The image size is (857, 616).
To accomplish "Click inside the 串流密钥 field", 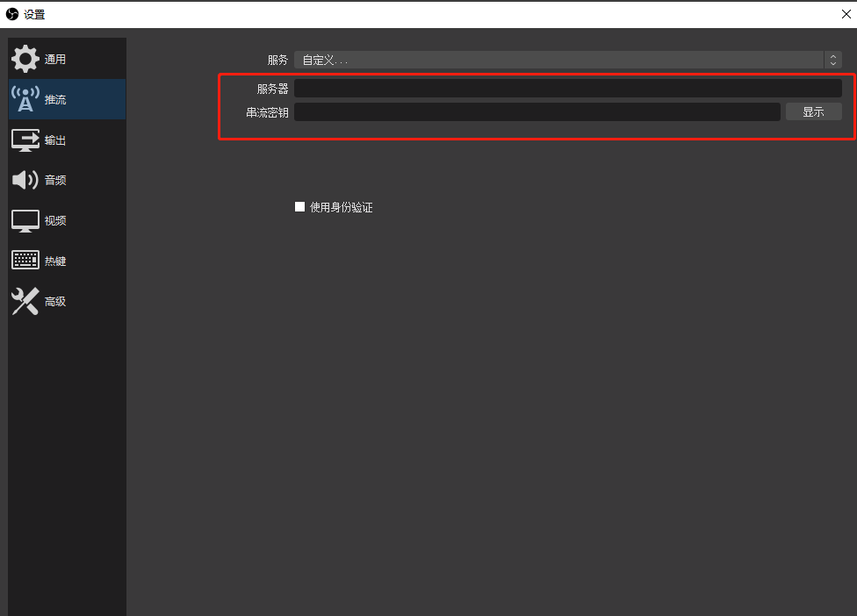I will click(x=537, y=111).
